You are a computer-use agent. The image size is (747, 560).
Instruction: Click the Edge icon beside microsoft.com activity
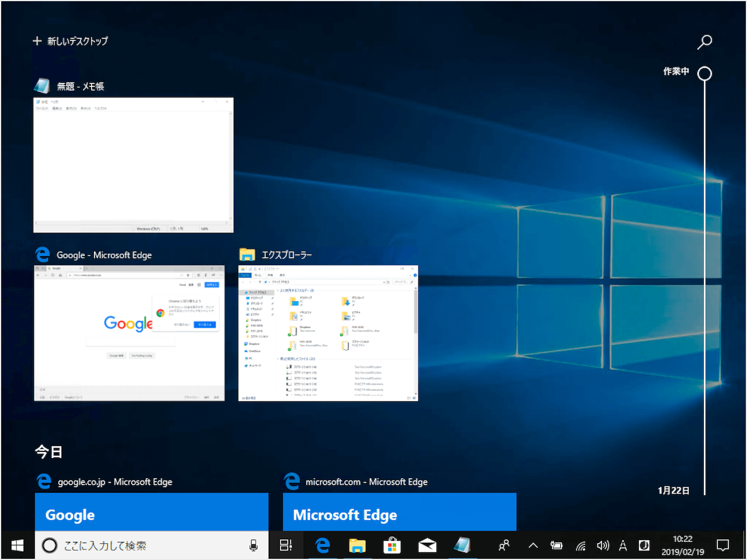coord(292,481)
